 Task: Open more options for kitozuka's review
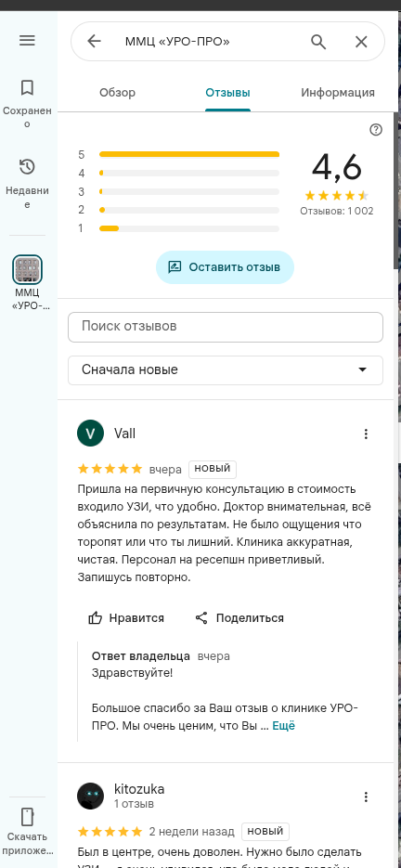366,797
